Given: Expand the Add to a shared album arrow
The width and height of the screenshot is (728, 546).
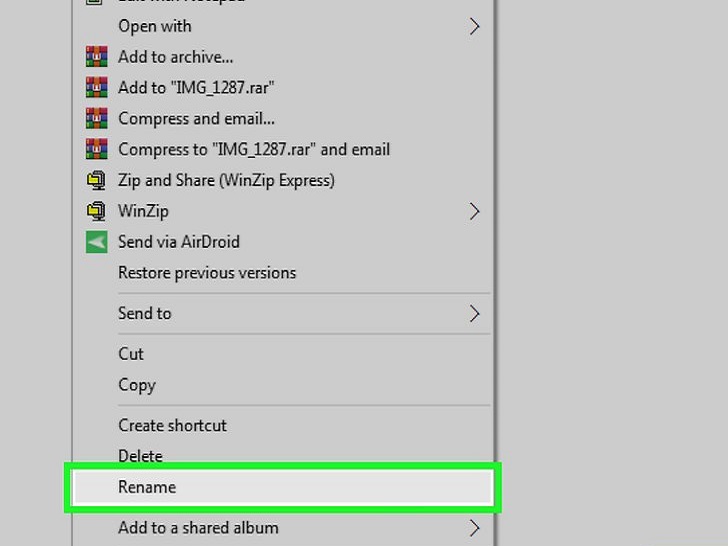Looking at the screenshot, I should pyautogui.click(x=474, y=528).
